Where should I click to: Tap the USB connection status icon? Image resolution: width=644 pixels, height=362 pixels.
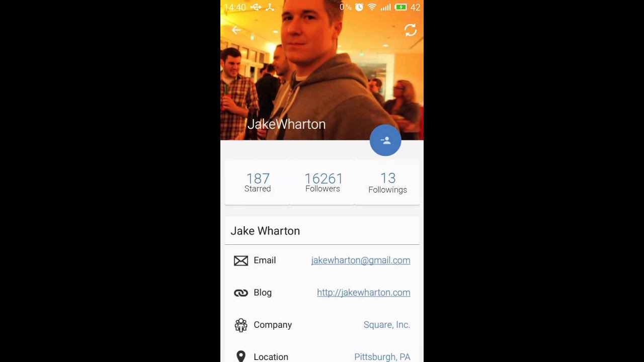pyautogui.click(x=256, y=7)
